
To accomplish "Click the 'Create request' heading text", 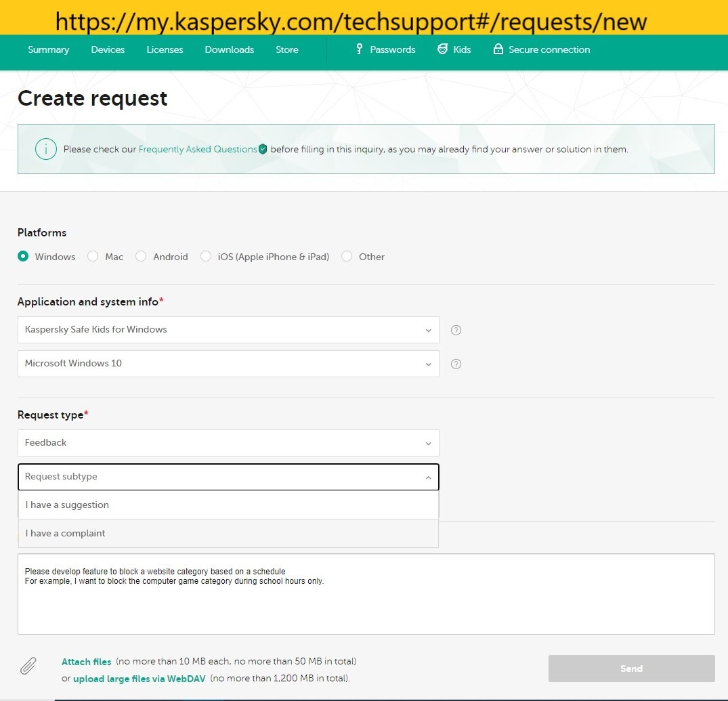I will click(92, 98).
